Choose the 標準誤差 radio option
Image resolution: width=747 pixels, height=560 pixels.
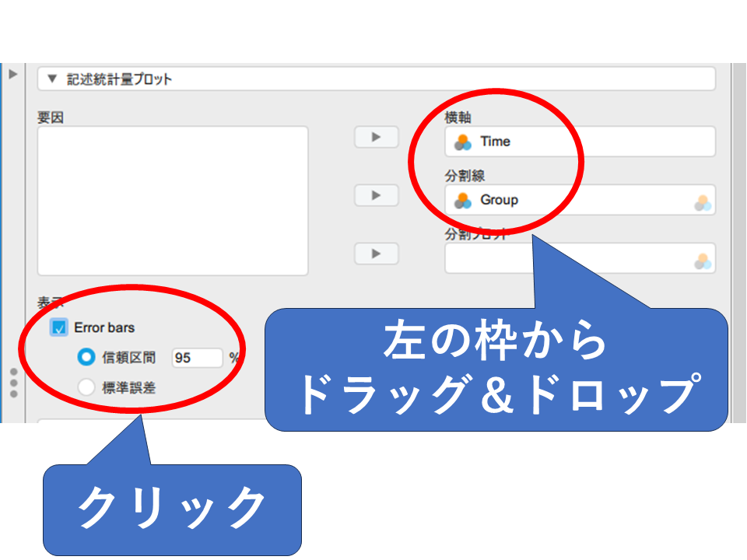pyautogui.click(x=86, y=387)
